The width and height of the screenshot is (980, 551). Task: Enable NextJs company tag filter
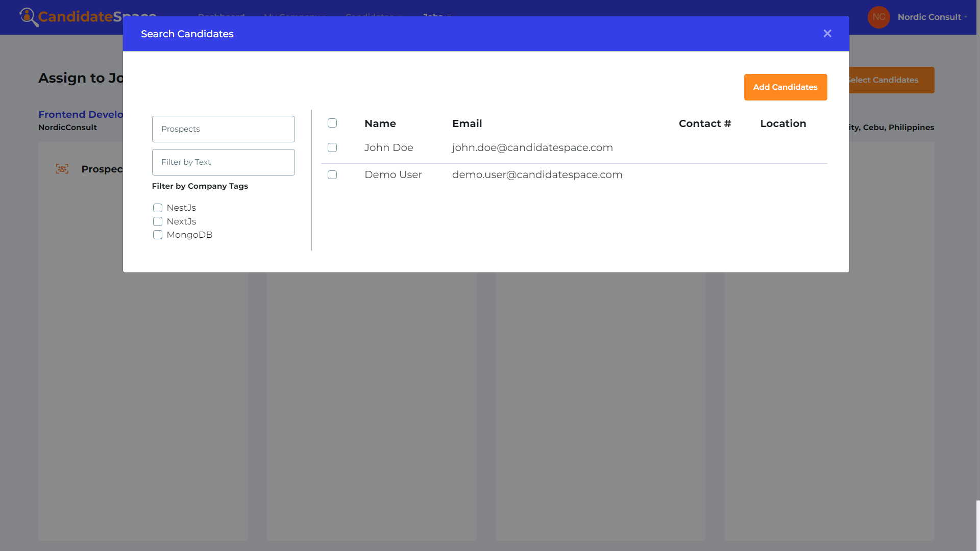pos(158,221)
